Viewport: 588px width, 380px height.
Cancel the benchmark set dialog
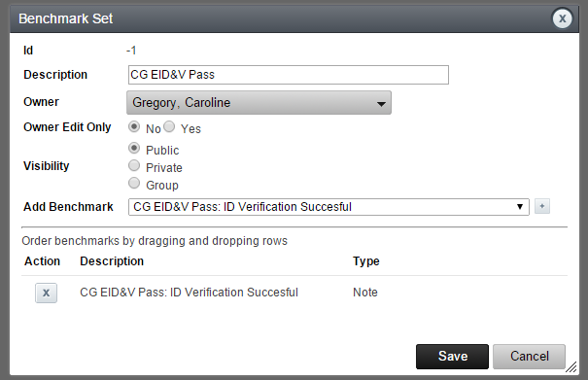529,356
